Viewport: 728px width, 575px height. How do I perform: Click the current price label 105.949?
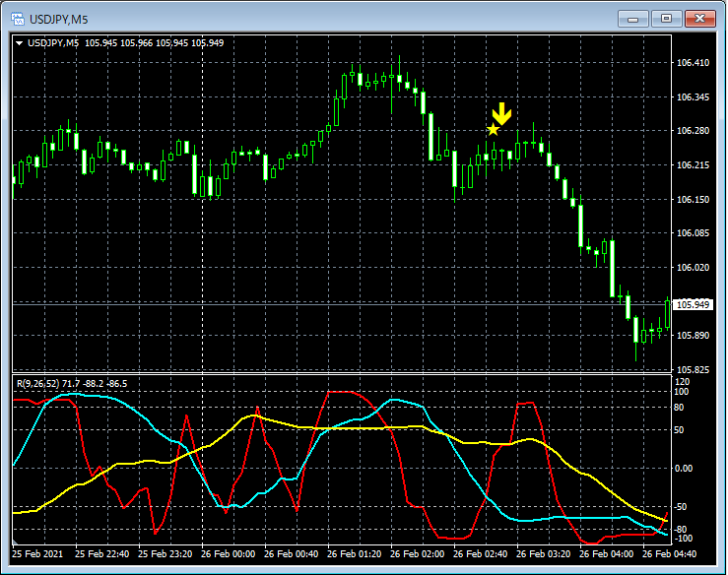(693, 304)
